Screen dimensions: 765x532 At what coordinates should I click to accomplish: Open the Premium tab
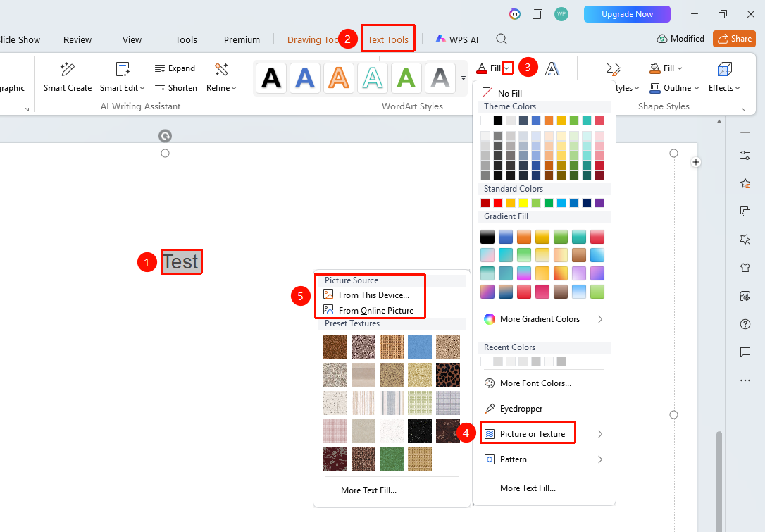click(x=242, y=39)
